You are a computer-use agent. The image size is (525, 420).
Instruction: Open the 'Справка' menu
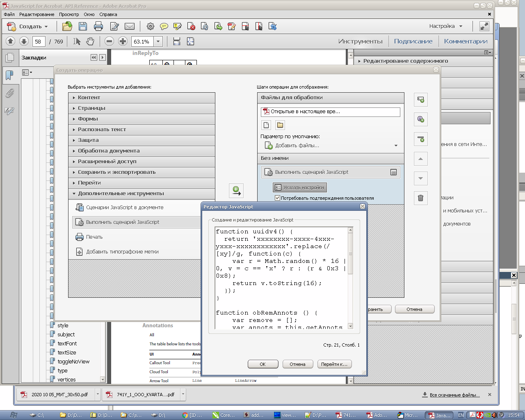108,14
